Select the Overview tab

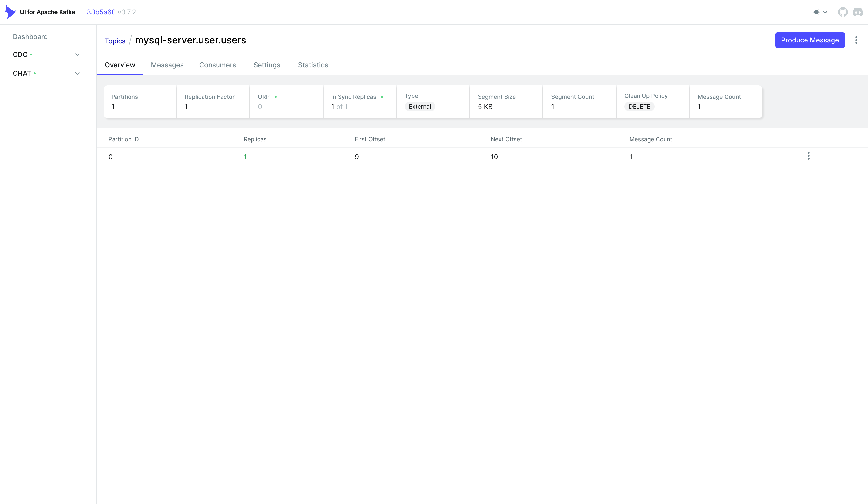point(120,65)
